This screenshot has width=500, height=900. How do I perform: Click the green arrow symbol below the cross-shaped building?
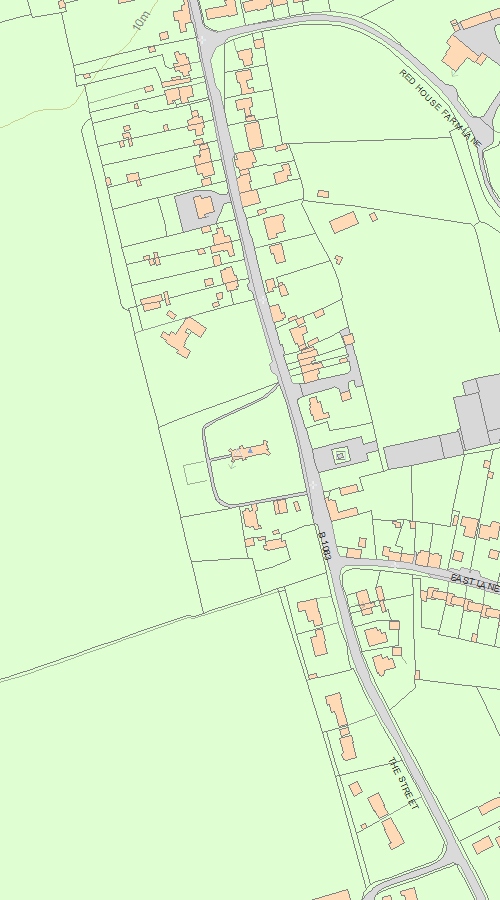click(x=232, y=466)
